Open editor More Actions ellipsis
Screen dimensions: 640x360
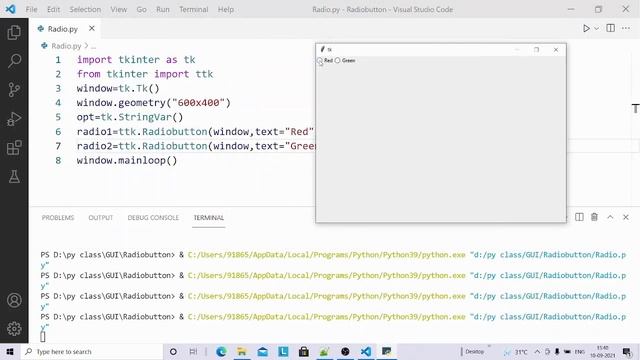point(626,28)
